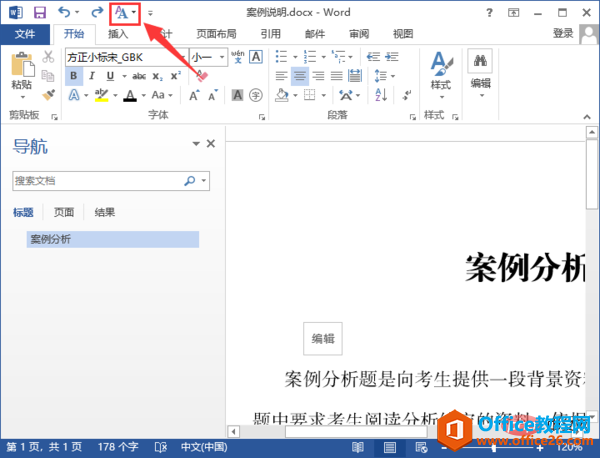Image resolution: width=600 pixels, height=458 pixels.
Task: Apply font color A
Action: pos(130,95)
